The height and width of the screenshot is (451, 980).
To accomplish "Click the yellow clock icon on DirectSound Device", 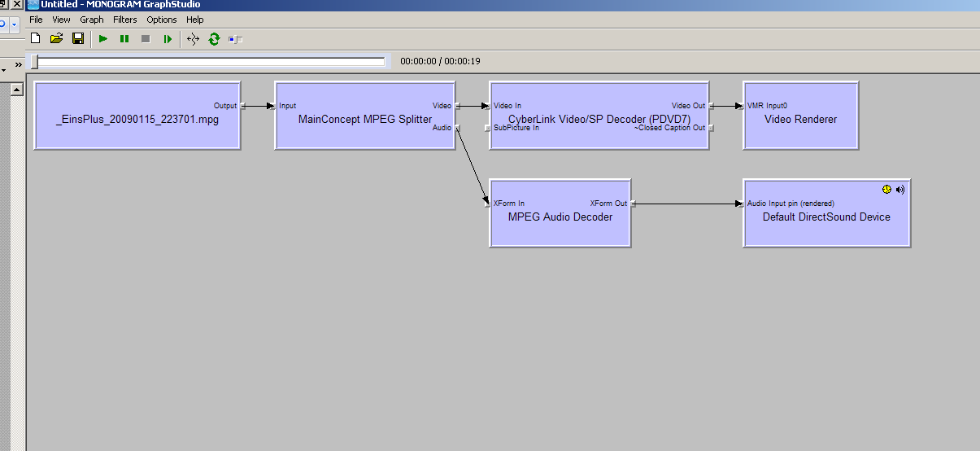I will (x=887, y=190).
